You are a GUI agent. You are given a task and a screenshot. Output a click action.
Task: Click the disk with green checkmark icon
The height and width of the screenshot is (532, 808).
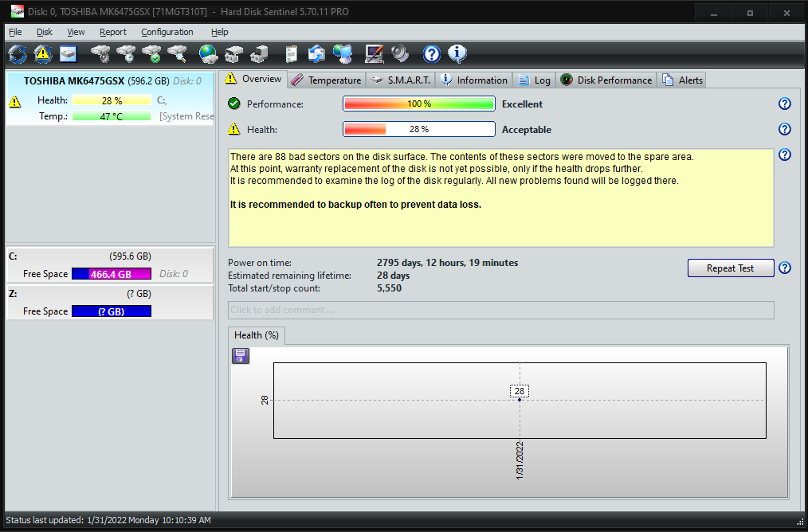point(151,54)
